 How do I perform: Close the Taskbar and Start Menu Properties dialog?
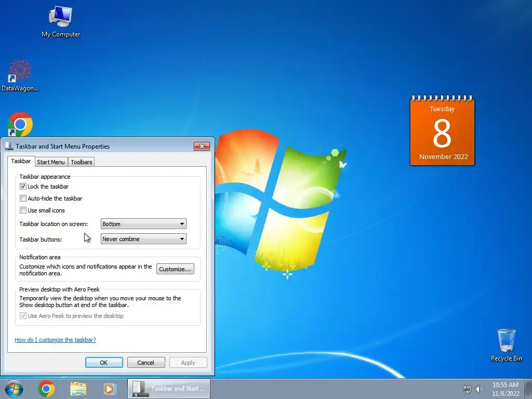coord(202,146)
